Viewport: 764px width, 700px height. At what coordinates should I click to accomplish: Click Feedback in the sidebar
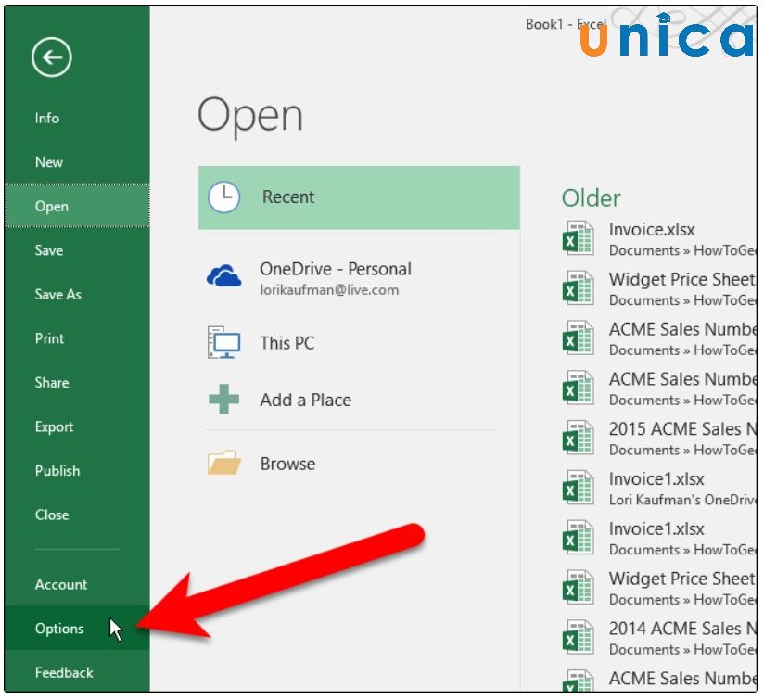77,673
